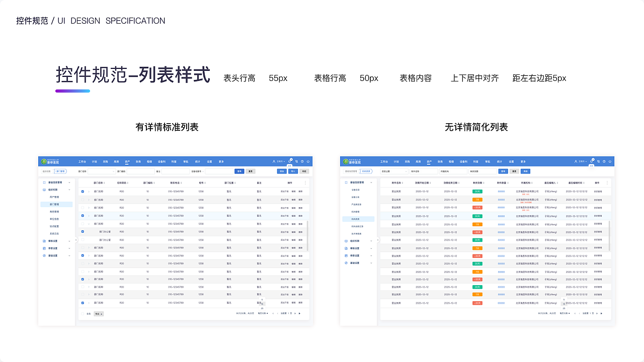Screen dimensions: 644x362
Task: Click 参数设置 sidebar icon in simplified list mockup
Action: pos(346,256)
